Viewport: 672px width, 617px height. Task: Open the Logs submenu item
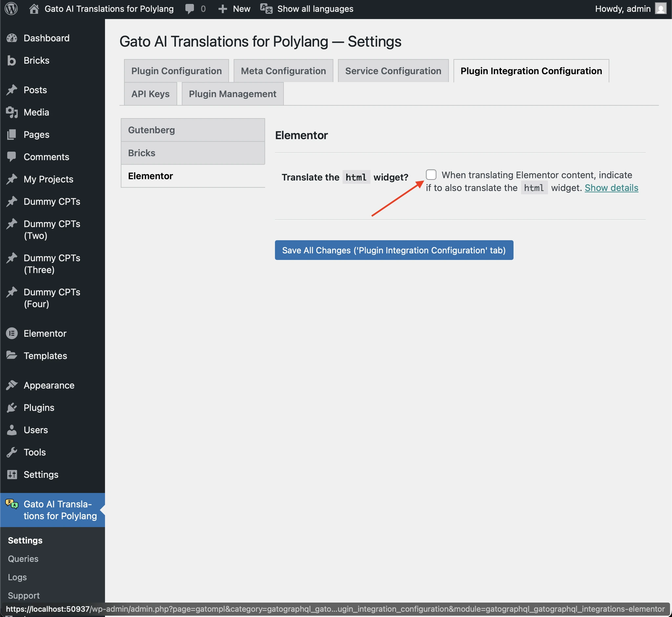17,577
